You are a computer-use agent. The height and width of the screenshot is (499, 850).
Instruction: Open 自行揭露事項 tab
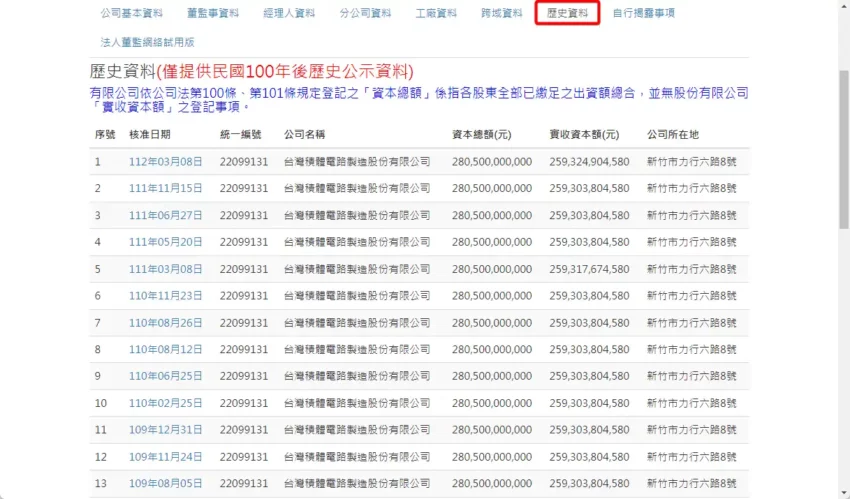pos(643,13)
